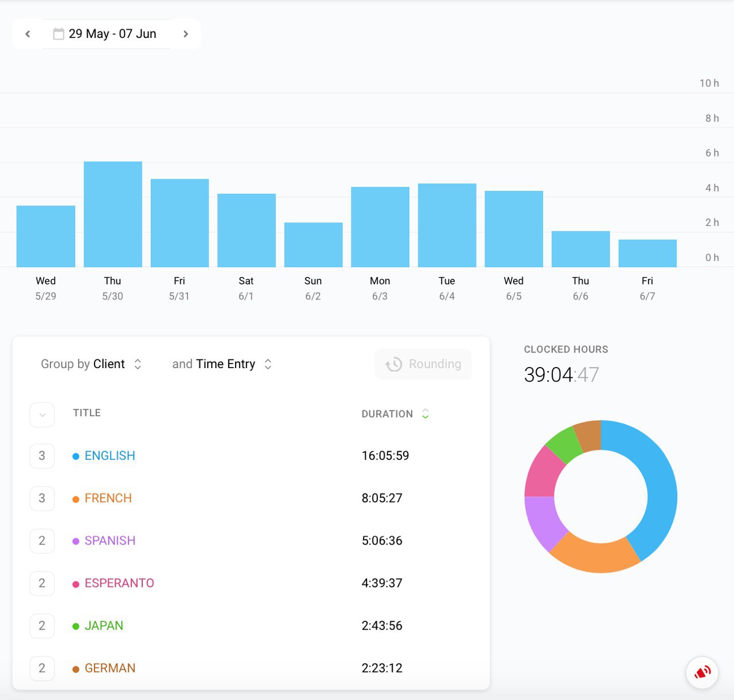Screen dimensions: 734x700
Task: Open the JAPAN client link
Action: (104, 625)
